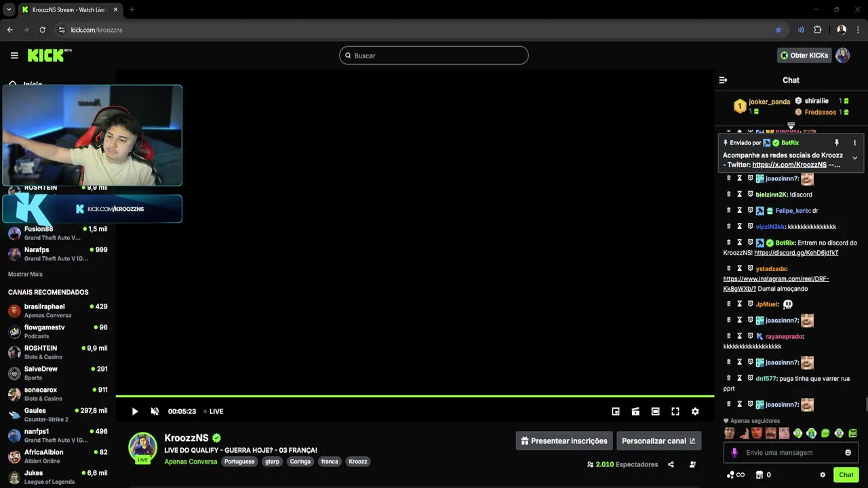Click the chat message input field
The height and width of the screenshot is (488, 868).
point(791,452)
